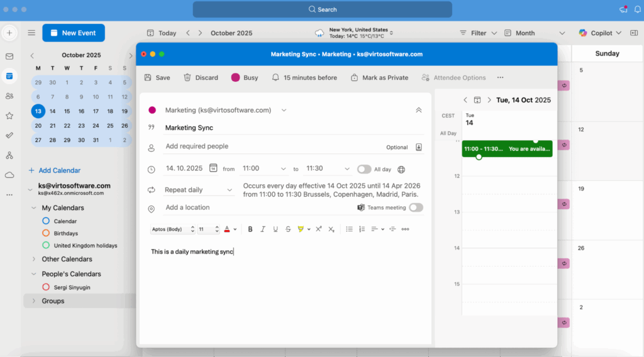Open more formatting options ellipsis

tap(406, 229)
